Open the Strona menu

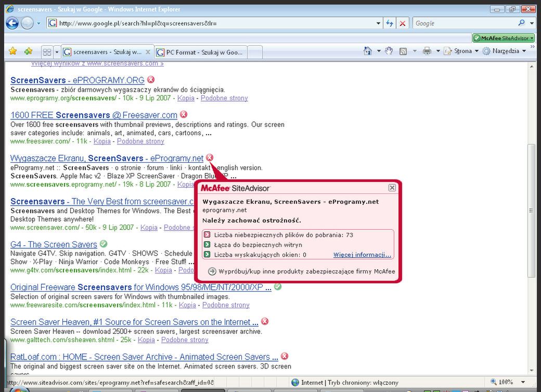pyautogui.click(x=461, y=51)
